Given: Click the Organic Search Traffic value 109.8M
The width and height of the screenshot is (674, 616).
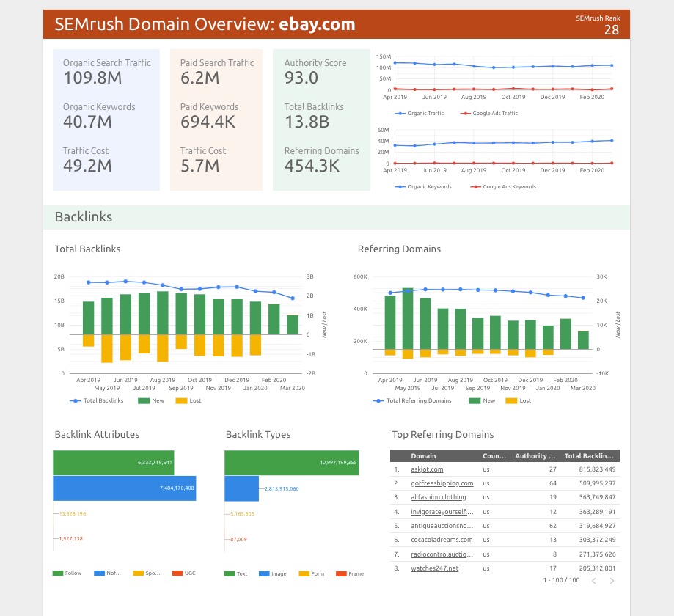Looking at the screenshot, I should [92, 78].
